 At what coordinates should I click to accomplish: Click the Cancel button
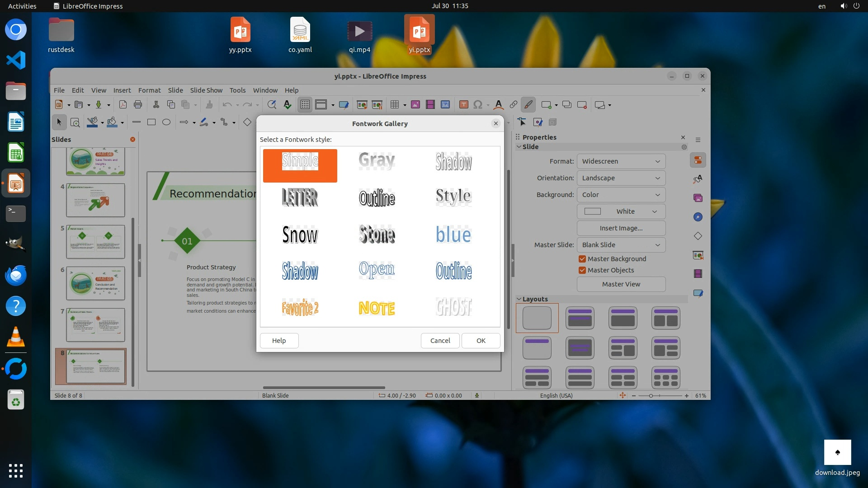(x=440, y=341)
